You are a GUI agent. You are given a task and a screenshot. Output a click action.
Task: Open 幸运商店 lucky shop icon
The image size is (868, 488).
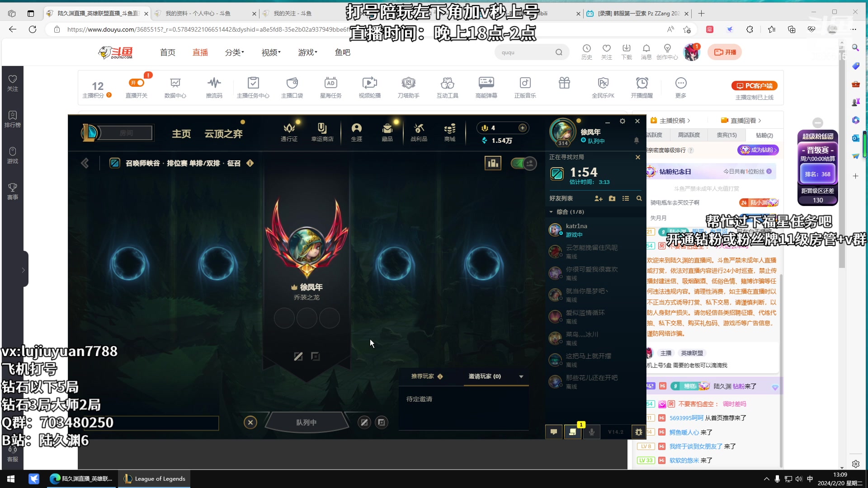322,132
